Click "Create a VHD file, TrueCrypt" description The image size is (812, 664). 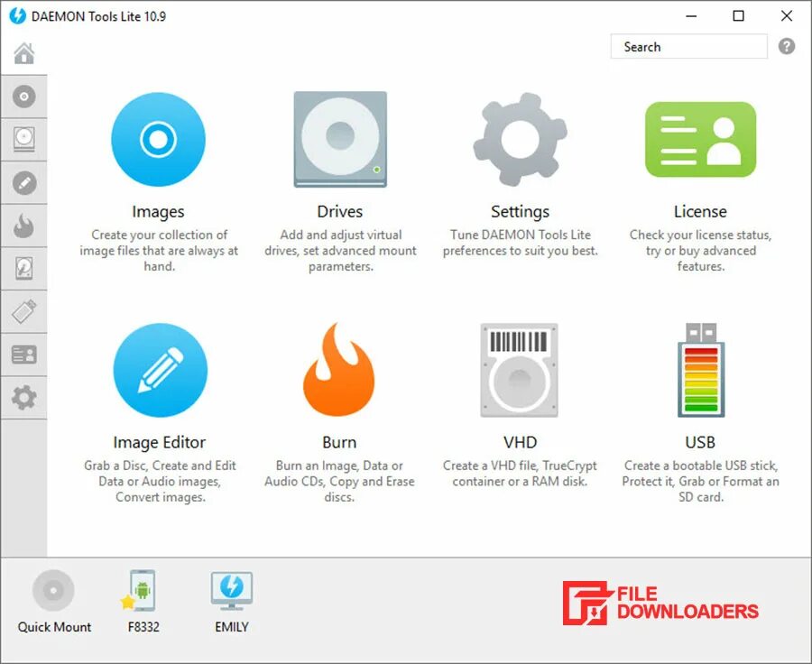coord(520,474)
